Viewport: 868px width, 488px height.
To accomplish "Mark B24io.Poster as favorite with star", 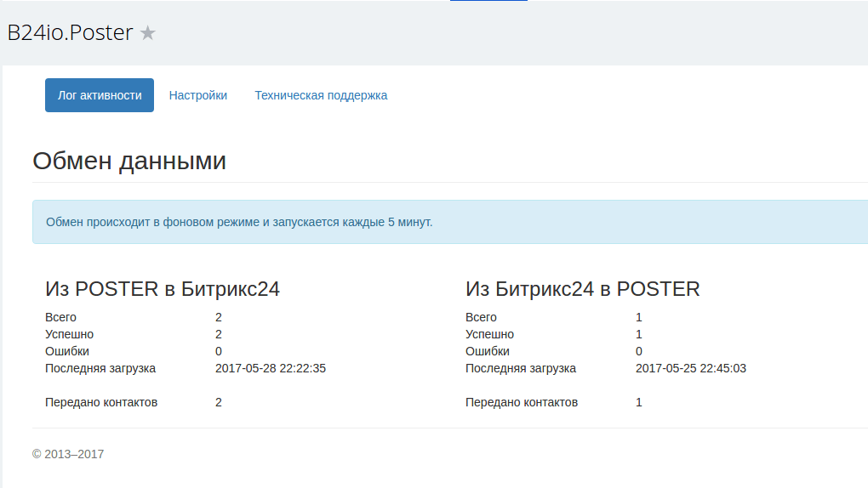I will (x=148, y=33).
